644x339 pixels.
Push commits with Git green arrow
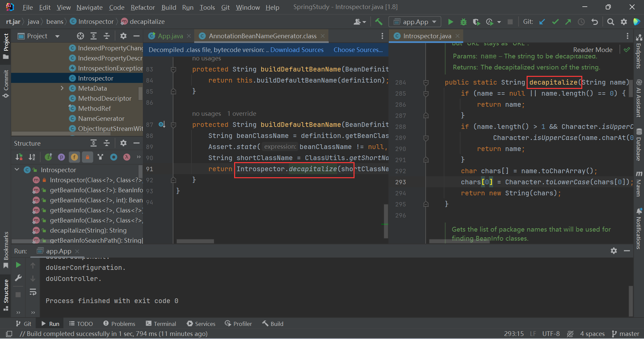click(568, 22)
